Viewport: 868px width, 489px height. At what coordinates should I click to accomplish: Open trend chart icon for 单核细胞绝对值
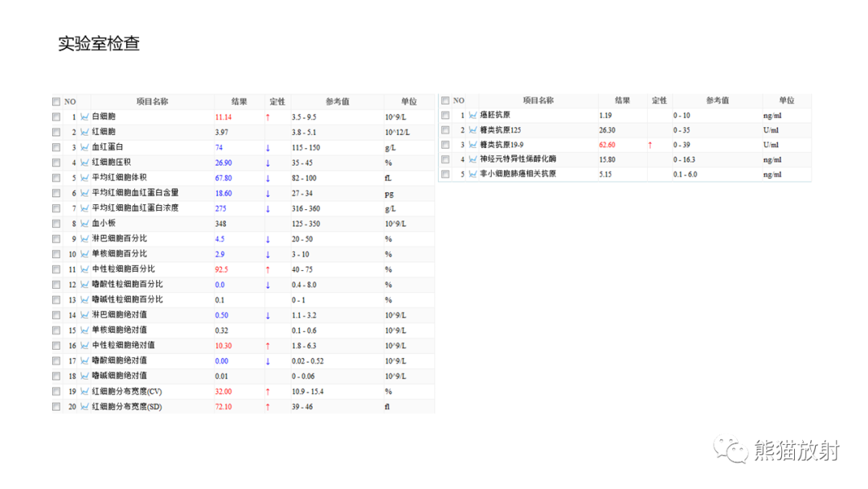(84, 330)
